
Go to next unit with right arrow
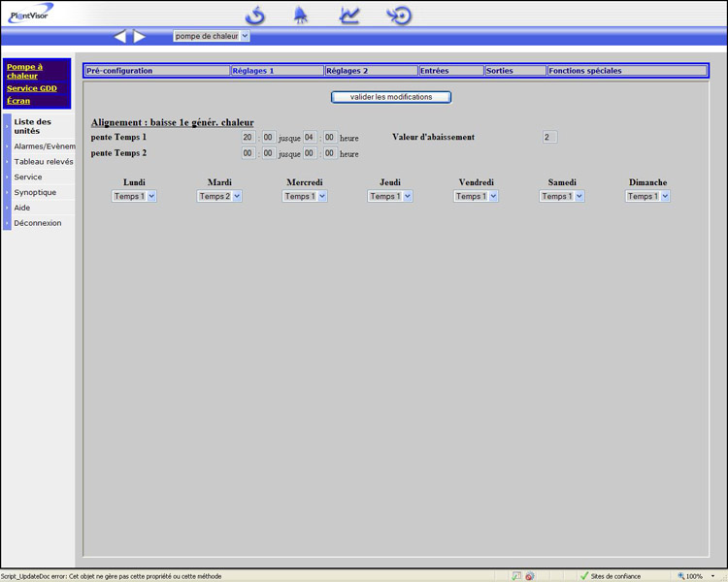(140, 37)
